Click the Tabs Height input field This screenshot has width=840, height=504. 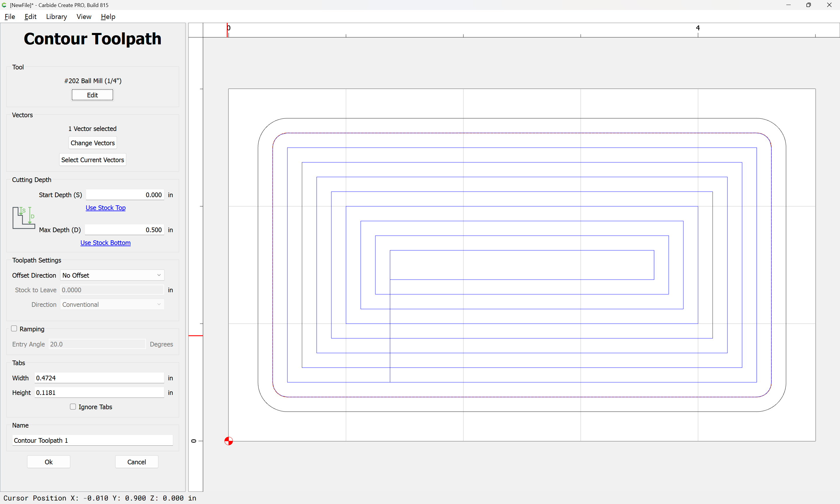click(x=99, y=392)
